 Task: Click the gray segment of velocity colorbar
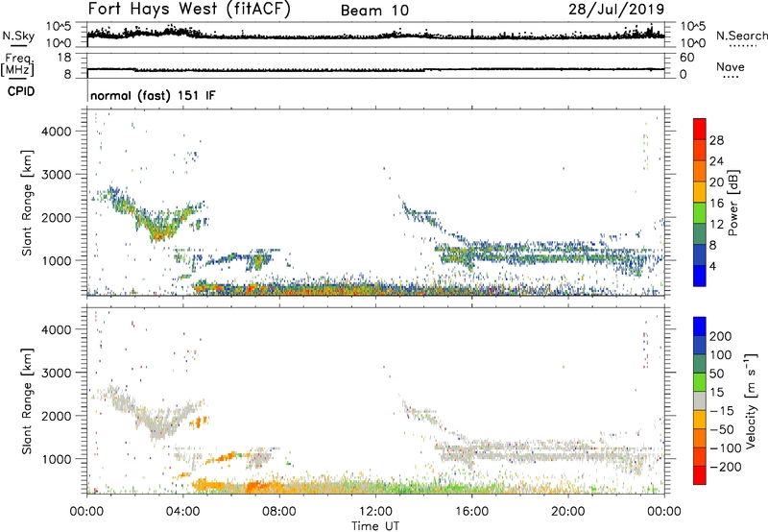coord(700,400)
